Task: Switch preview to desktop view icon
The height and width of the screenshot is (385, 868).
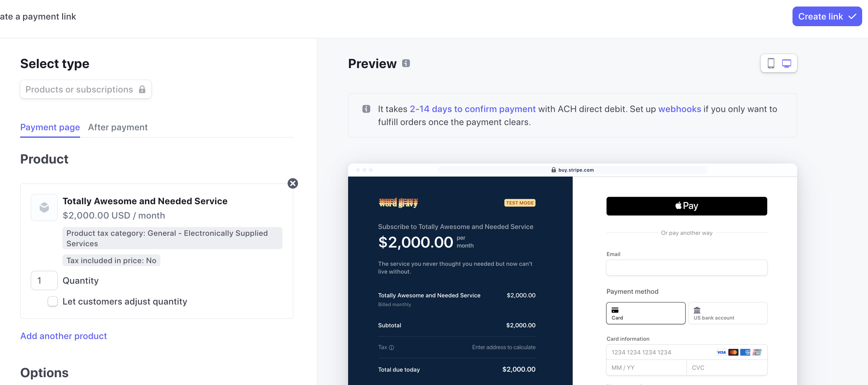Action: [786, 63]
